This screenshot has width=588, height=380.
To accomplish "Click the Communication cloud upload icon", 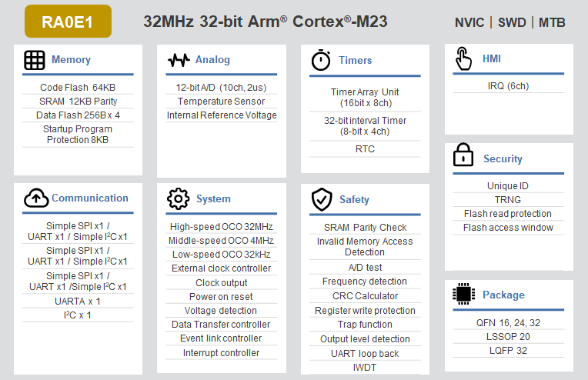I will [x=35, y=198].
